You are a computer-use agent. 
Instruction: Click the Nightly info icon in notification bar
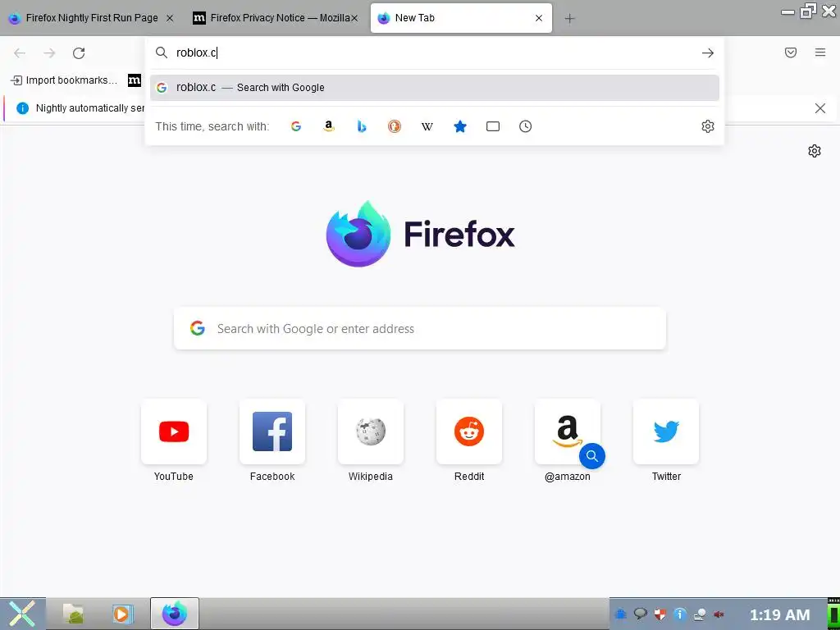click(x=22, y=108)
